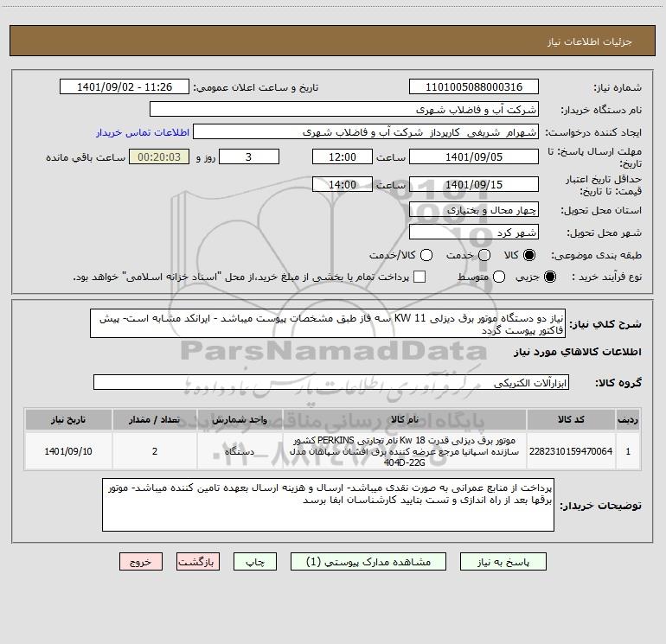The height and width of the screenshot is (644, 666).
Task: Click the نام کالا column header
Action: pyautogui.click(x=405, y=419)
